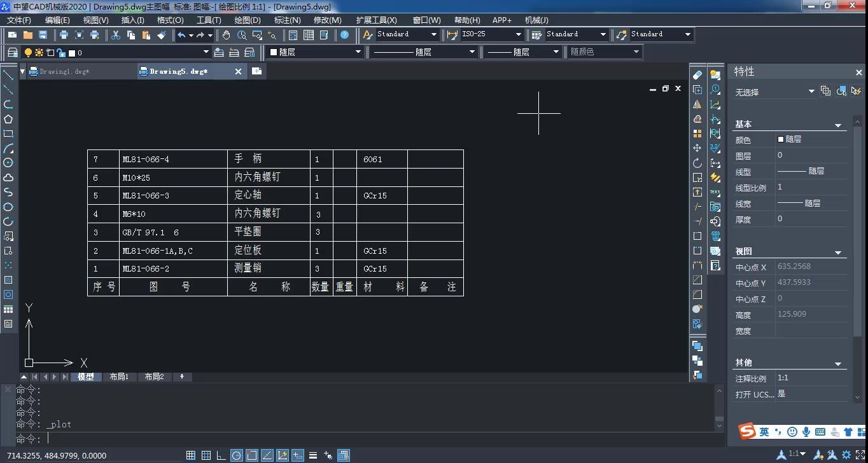The height and width of the screenshot is (463, 868).
Task: Switch to the Drawing1.dwg tab
Action: 64,72
